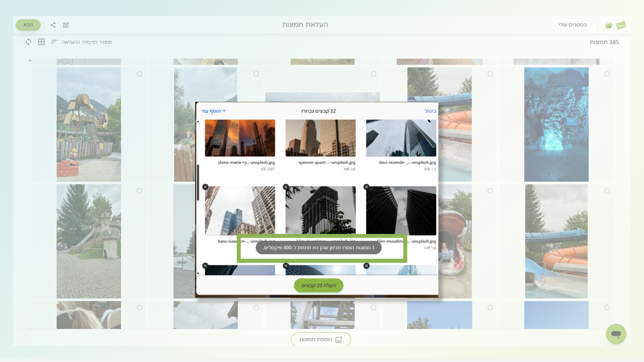Toggle selection circle on castle slide photo

139,191
